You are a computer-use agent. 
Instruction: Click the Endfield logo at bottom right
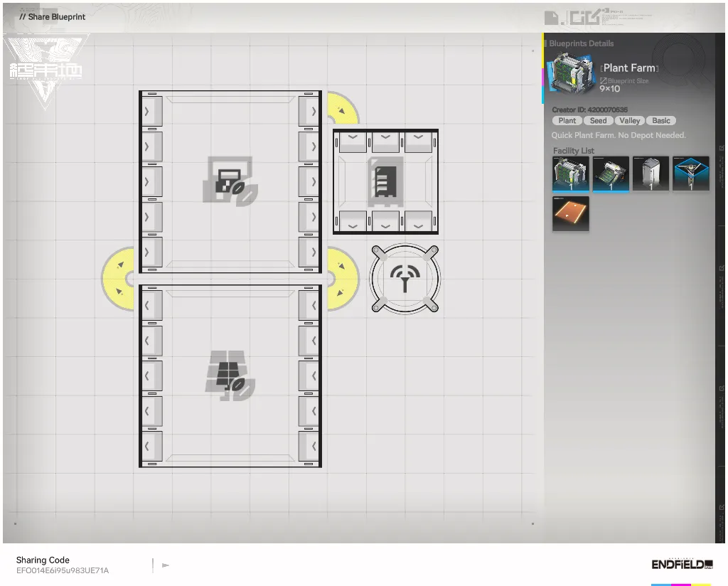coord(682,564)
